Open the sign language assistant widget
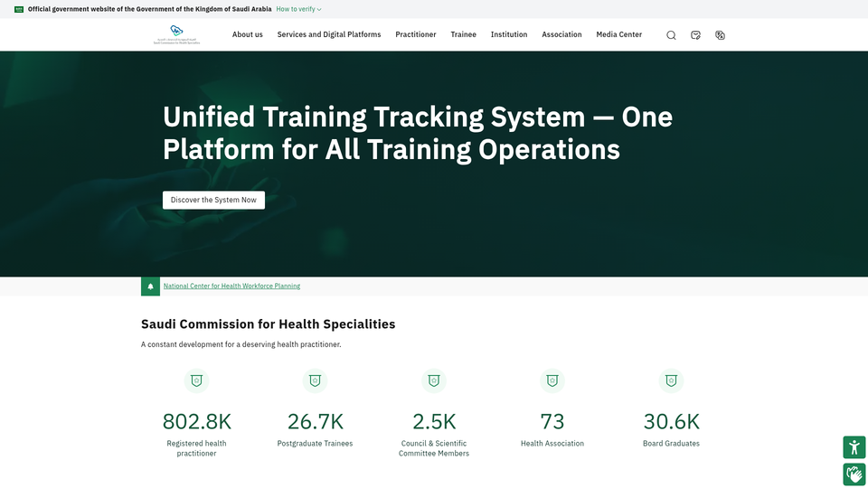 [x=854, y=474]
